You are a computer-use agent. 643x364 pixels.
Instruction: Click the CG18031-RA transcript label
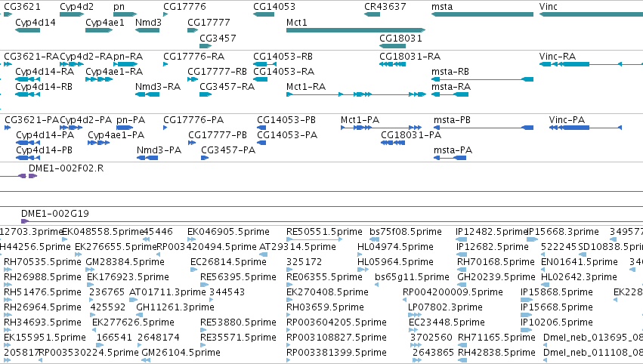[410, 57]
